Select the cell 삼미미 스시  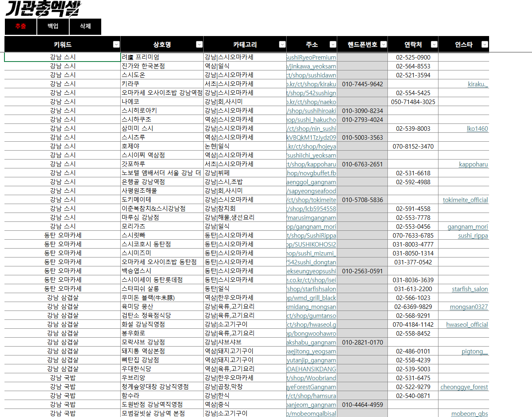coord(162,128)
